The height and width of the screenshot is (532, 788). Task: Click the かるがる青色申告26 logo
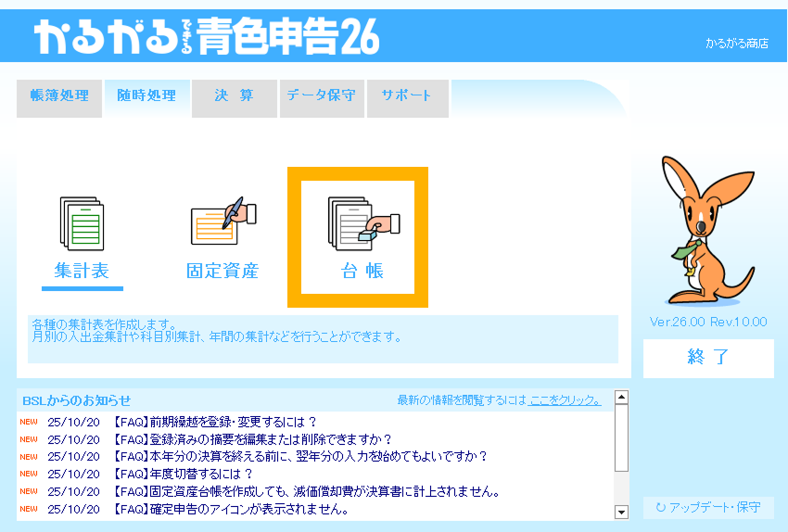click(207, 36)
